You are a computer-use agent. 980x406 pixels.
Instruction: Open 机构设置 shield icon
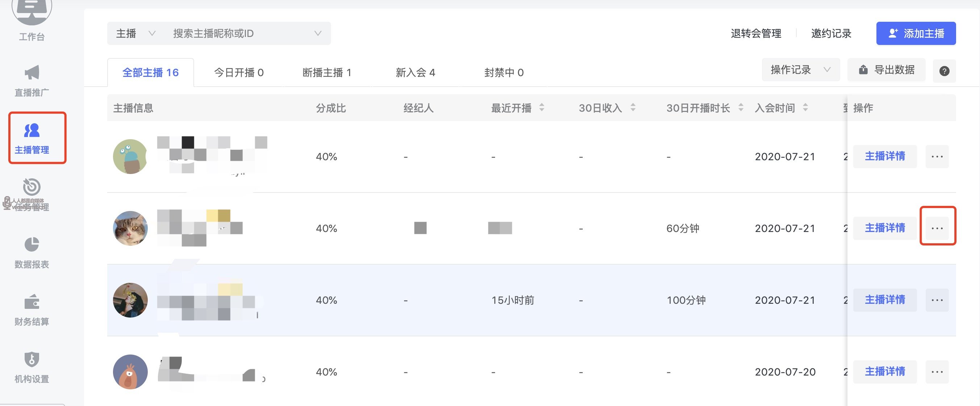[32, 359]
